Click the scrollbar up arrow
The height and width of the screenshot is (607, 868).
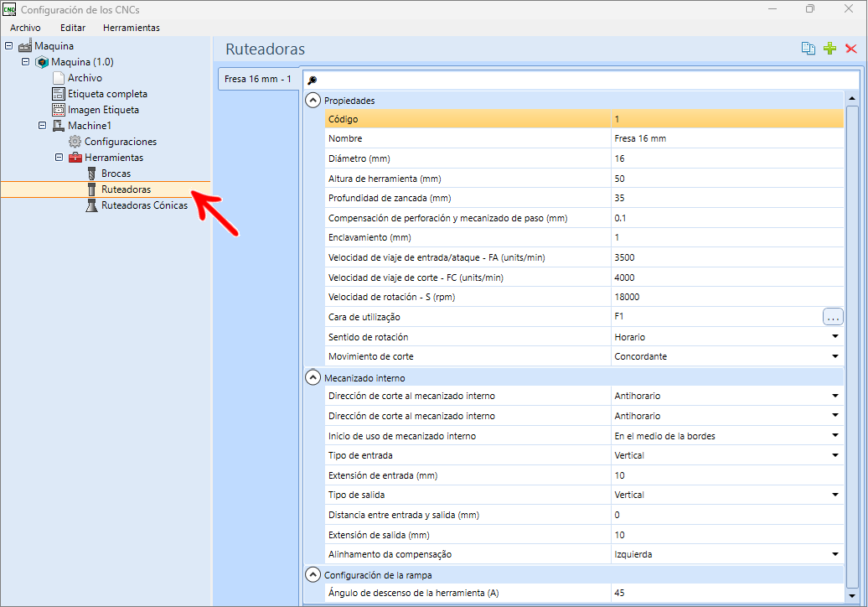852,99
